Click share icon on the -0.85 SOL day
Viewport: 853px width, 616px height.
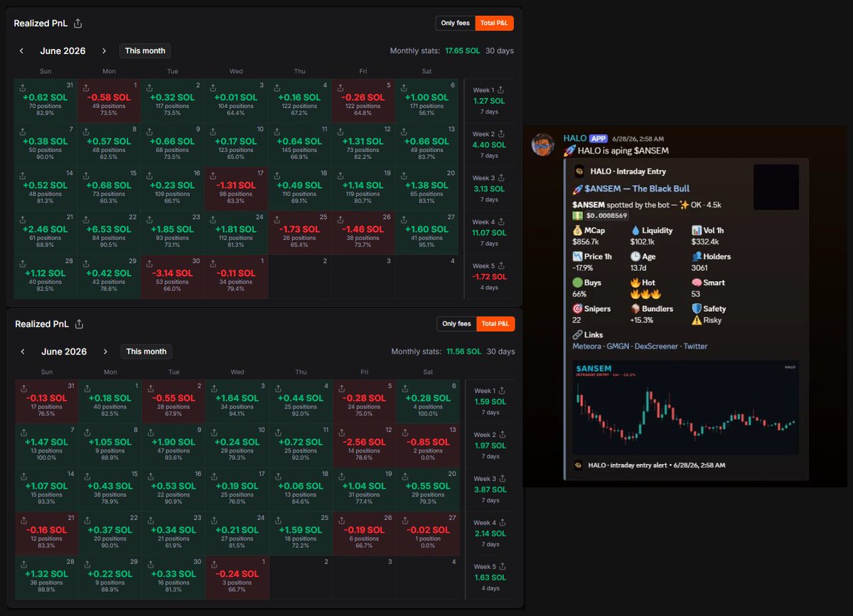pyautogui.click(x=405, y=433)
